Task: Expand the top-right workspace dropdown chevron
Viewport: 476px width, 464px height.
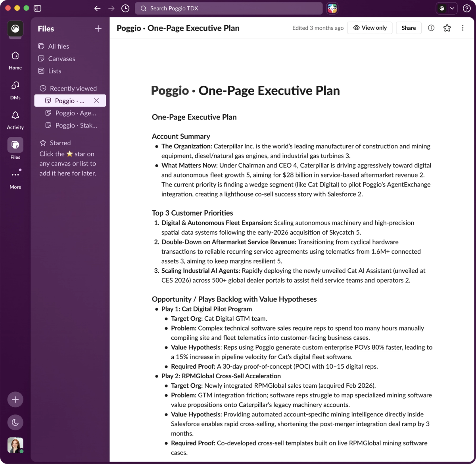Action: [452, 8]
